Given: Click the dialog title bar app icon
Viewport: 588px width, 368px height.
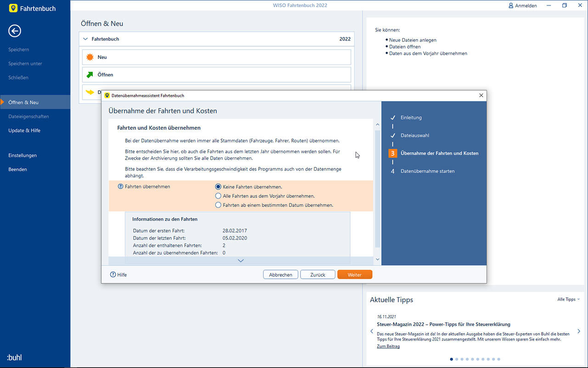Looking at the screenshot, I should (x=107, y=96).
